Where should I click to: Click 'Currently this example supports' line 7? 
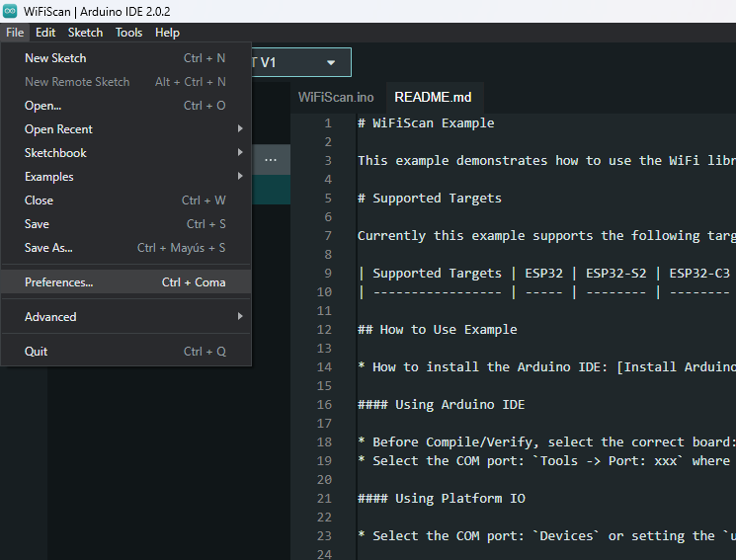[475, 236]
